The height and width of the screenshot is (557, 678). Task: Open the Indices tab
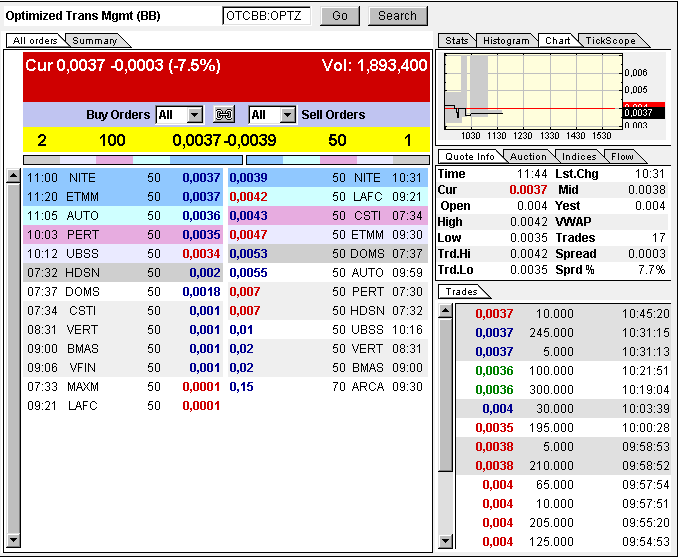(x=579, y=157)
